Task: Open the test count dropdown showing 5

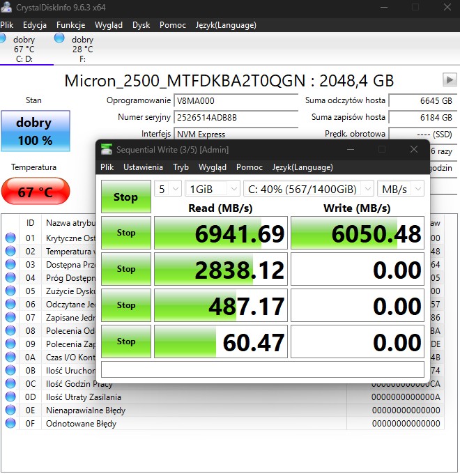Action: tap(168, 189)
